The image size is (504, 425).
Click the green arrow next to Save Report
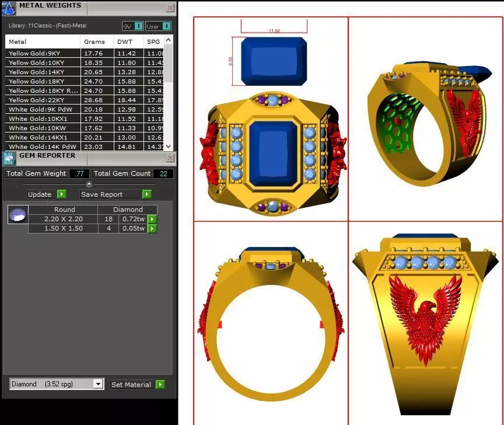pyautogui.click(x=147, y=194)
